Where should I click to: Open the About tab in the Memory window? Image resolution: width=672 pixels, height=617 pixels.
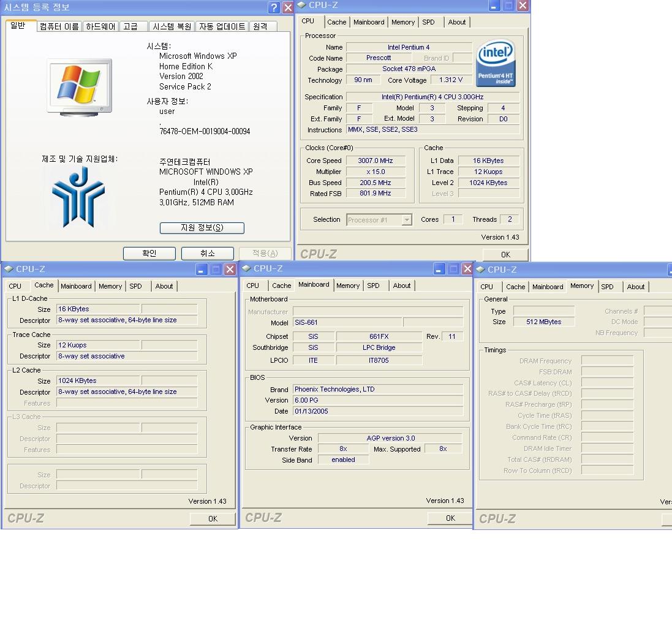tap(636, 287)
